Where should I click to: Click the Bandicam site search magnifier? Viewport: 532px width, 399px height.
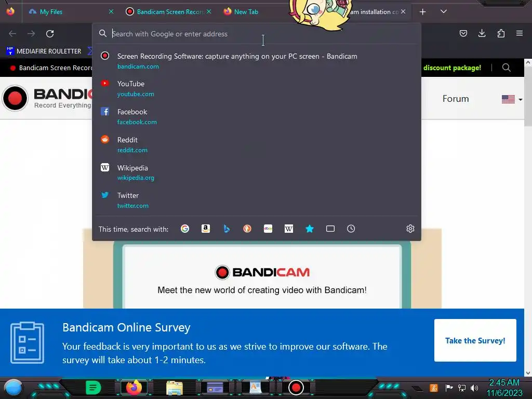coord(506,68)
